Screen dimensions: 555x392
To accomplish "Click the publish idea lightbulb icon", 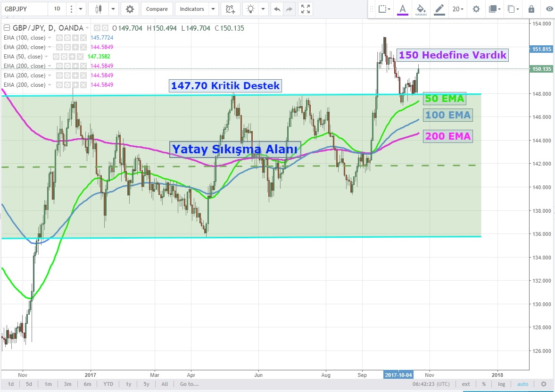I will pyautogui.click(x=251, y=9).
